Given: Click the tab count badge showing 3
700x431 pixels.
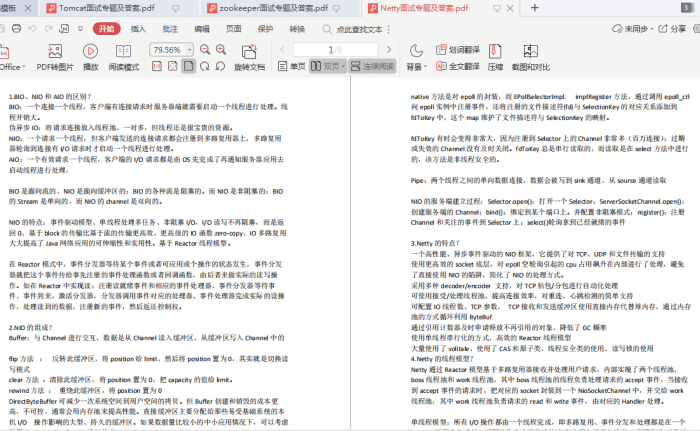Looking at the screenshot, I should (687, 8).
